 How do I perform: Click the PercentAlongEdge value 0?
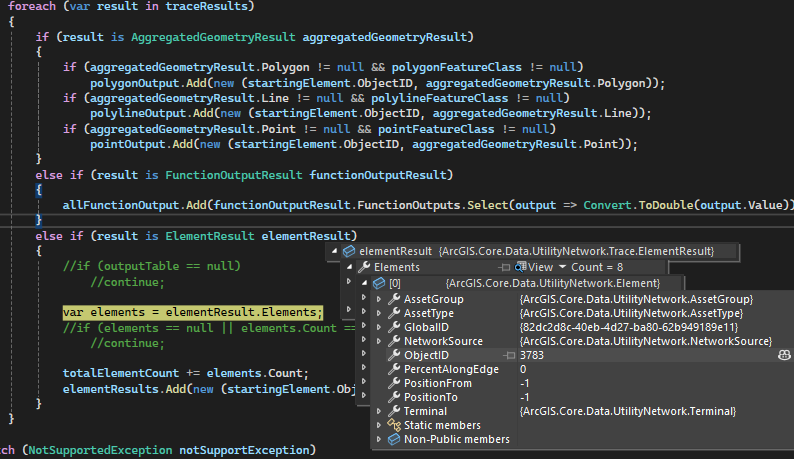523,369
